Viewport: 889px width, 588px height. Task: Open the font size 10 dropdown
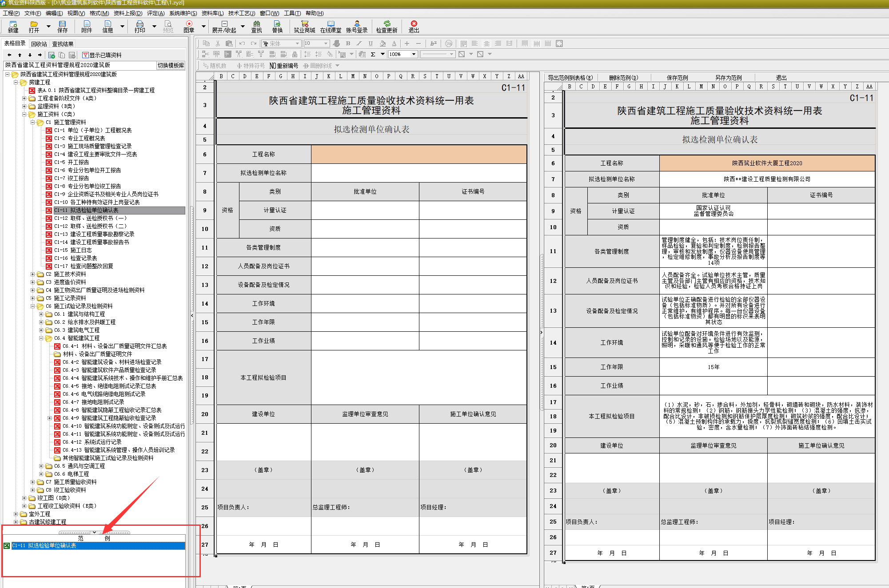[326, 44]
